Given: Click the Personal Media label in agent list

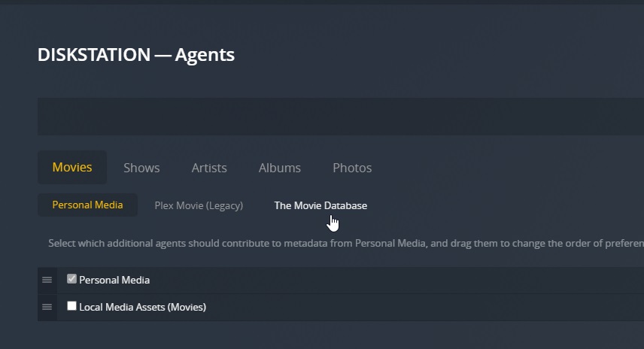Looking at the screenshot, I should (114, 280).
